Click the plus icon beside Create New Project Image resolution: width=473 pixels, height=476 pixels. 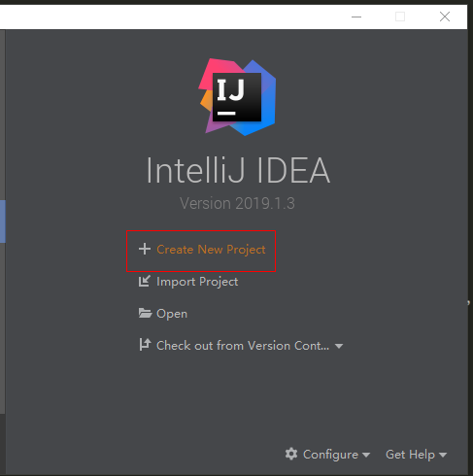(x=145, y=249)
